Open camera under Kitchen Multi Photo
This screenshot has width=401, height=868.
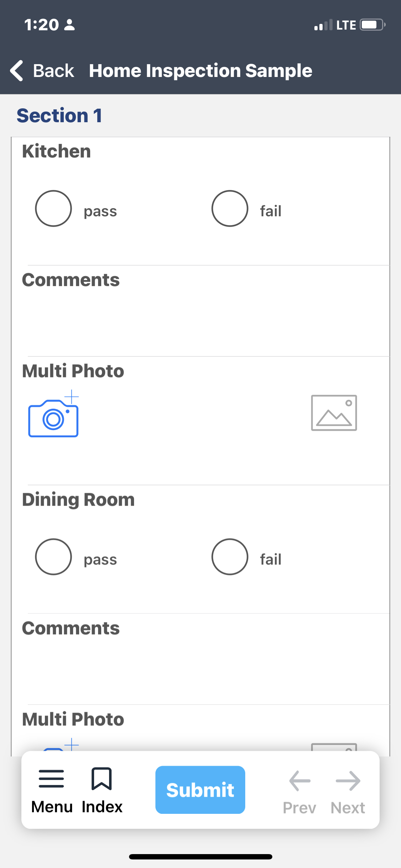click(x=53, y=415)
